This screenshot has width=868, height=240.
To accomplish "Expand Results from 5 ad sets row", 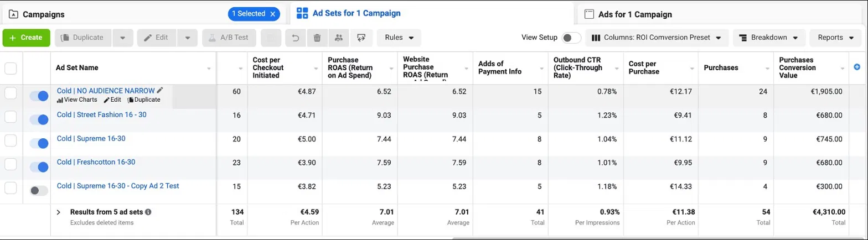I will coord(58,212).
